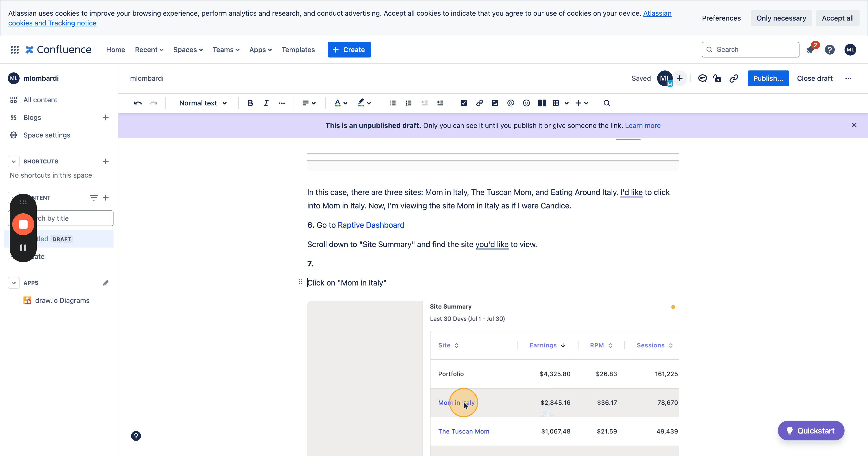This screenshot has width=868, height=456.
Task: Collapse the Apps section
Action: pos(13,283)
